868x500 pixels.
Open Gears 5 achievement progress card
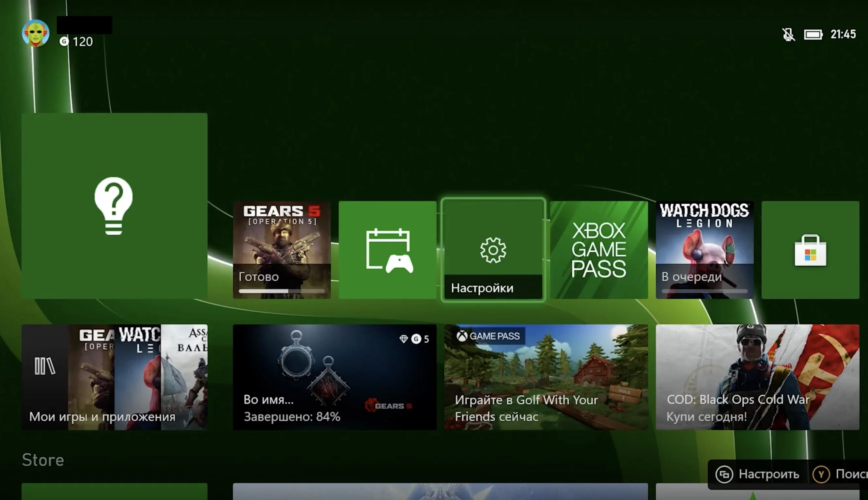tap(334, 377)
